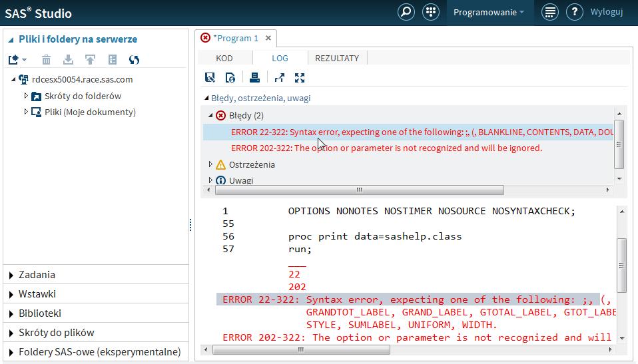
Task: Click summary vertical scrollbar down arrow
Action: click(619, 178)
